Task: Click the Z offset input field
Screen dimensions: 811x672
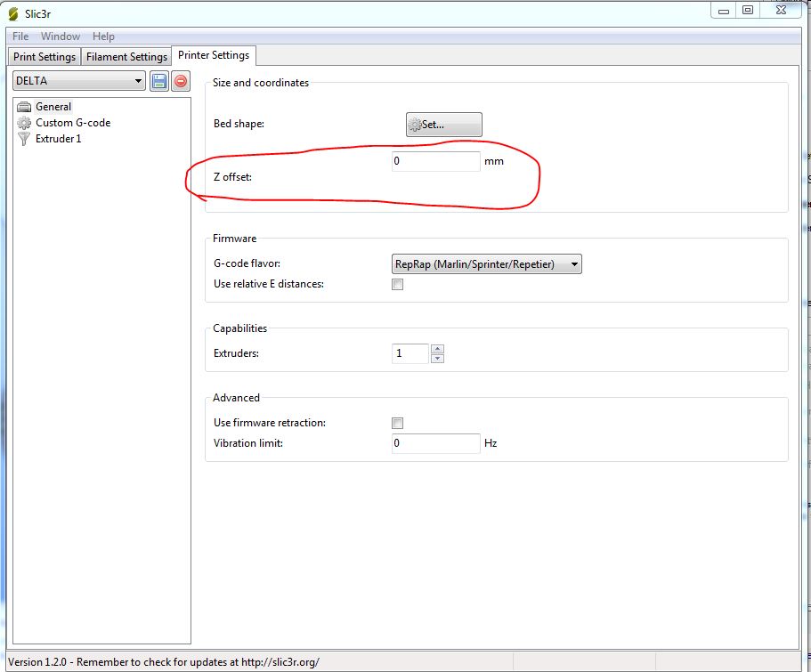Action: coord(435,162)
